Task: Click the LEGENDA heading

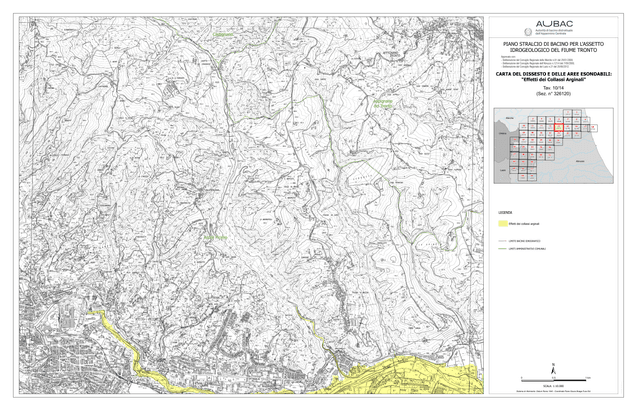Action: pyautogui.click(x=505, y=213)
